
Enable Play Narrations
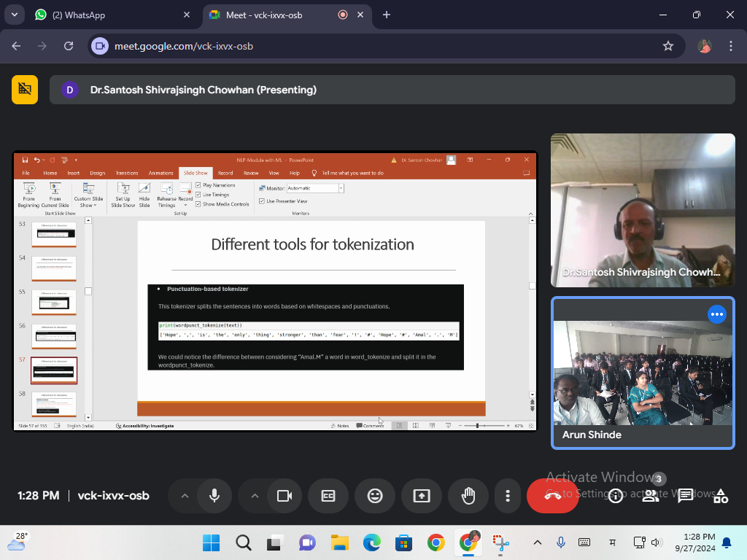(198, 185)
